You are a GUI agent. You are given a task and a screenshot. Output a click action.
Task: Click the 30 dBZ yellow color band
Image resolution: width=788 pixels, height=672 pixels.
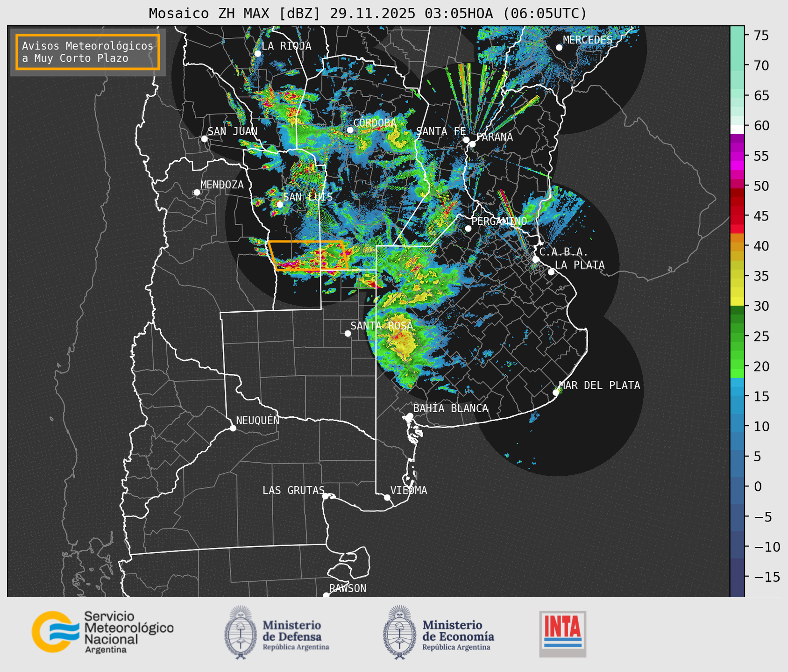tap(737, 301)
